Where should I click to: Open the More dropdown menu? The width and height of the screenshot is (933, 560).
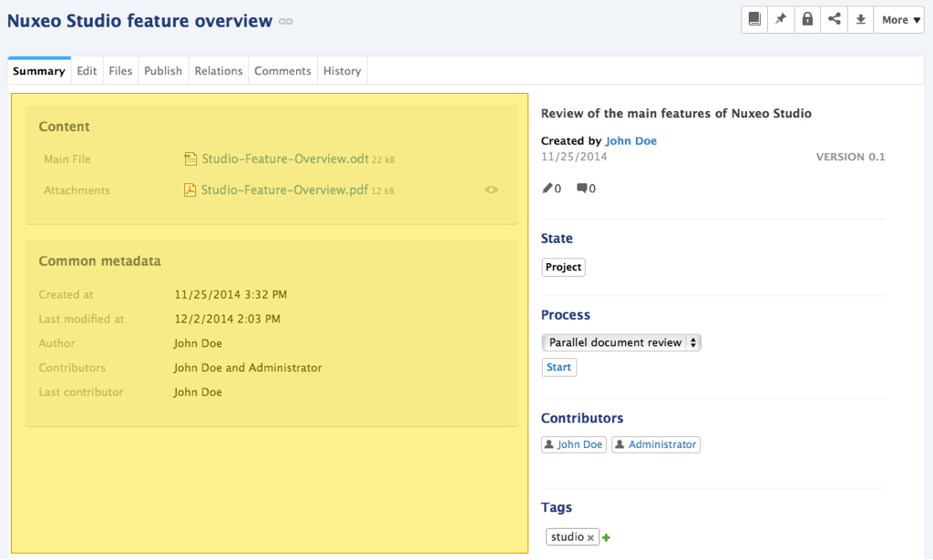(x=900, y=20)
